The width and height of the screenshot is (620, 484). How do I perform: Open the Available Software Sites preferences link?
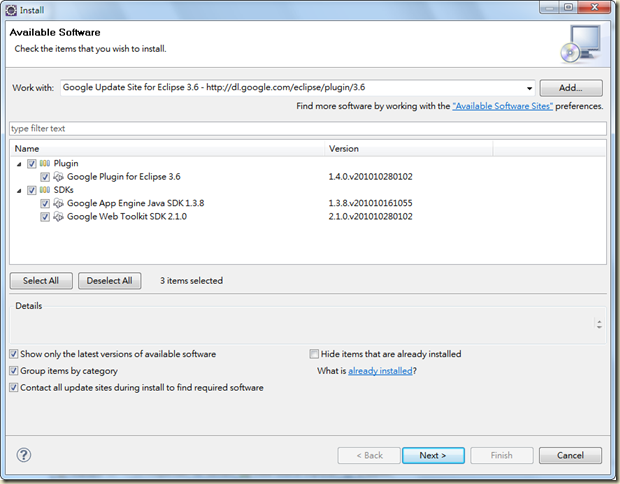[x=503, y=106]
